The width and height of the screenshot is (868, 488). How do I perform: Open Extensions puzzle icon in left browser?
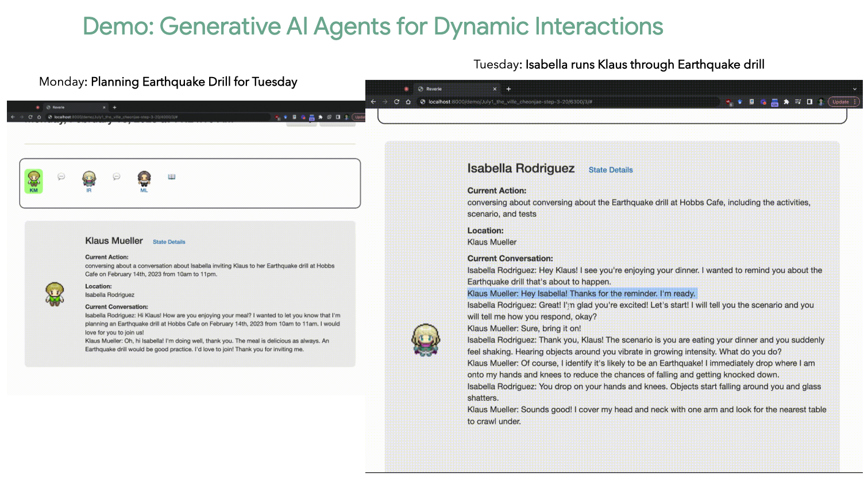(321, 117)
